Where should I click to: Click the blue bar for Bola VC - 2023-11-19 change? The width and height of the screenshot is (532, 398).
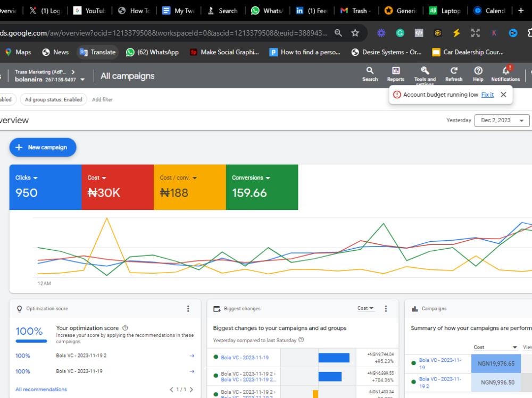coord(334,358)
